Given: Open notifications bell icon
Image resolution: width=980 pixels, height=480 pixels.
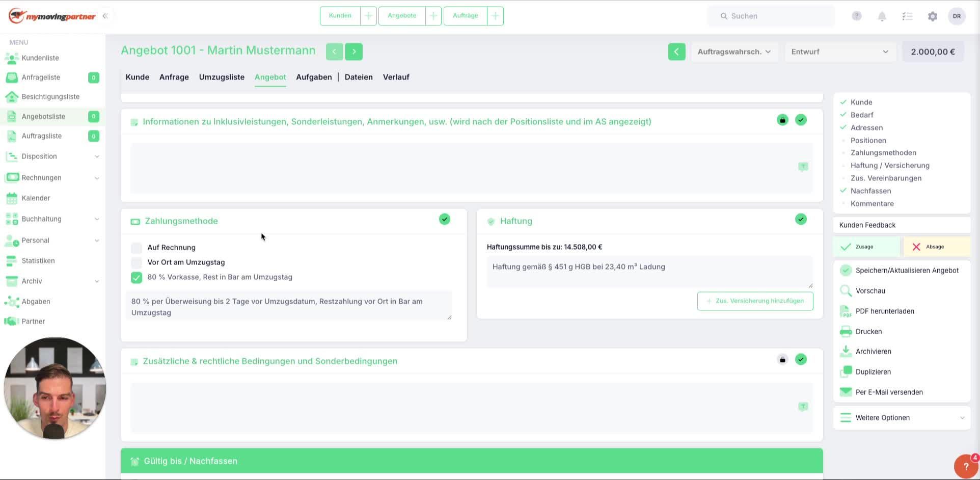Looking at the screenshot, I should 882,16.
